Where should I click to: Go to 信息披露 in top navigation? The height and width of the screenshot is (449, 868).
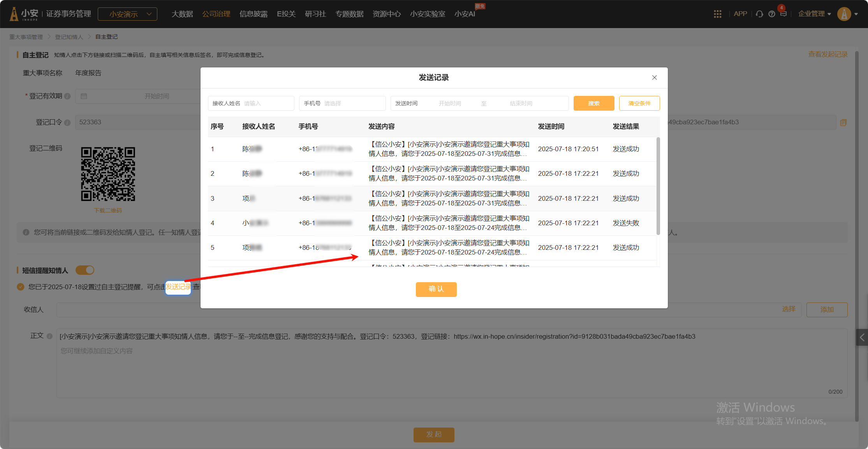(x=254, y=14)
